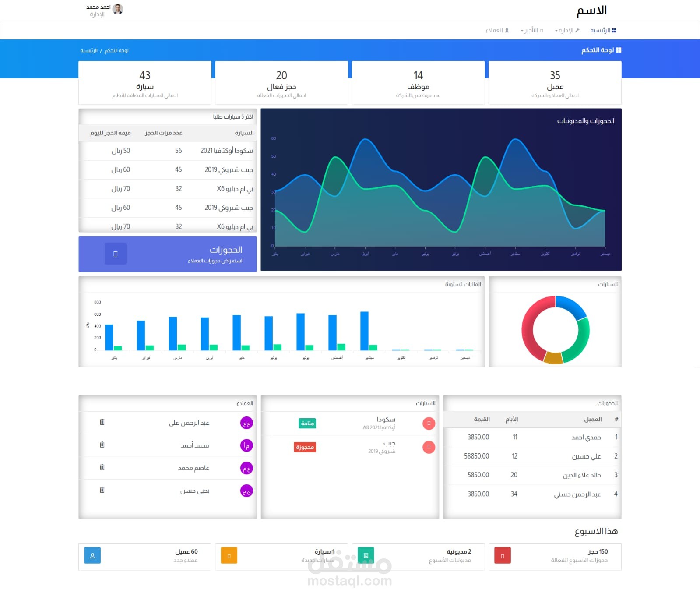
Task: Open the 14 موظف stat card
Action: pyautogui.click(x=418, y=83)
